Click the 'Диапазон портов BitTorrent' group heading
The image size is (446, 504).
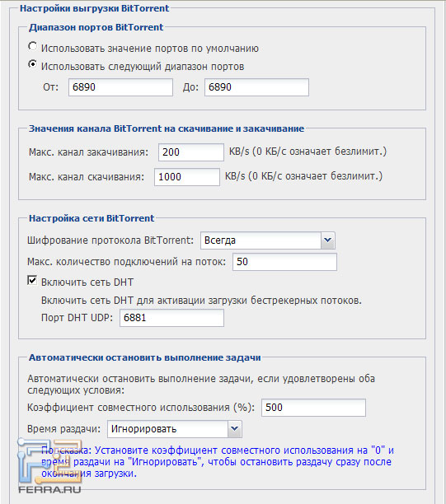96,27
